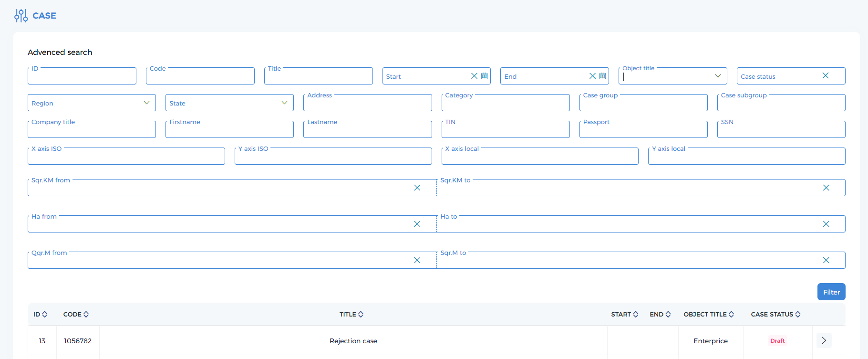Viewport: 868px width, 359px height.
Task: Click the CASE filter settings icon
Action: pyautogui.click(x=21, y=16)
